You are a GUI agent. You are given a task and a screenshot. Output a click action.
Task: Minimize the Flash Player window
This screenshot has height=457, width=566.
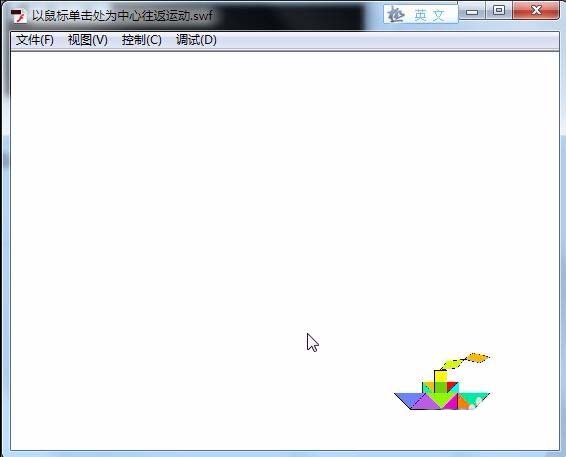pyautogui.click(x=472, y=12)
